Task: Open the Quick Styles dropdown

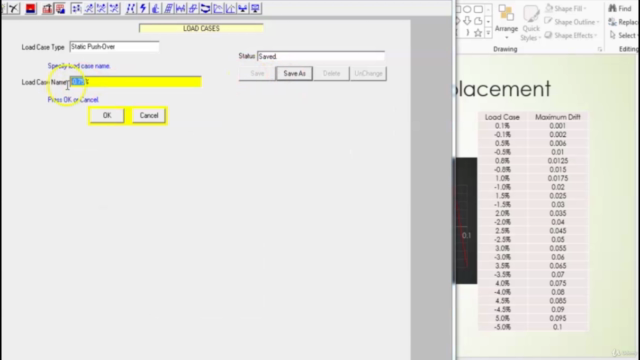Action: [x=531, y=23]
